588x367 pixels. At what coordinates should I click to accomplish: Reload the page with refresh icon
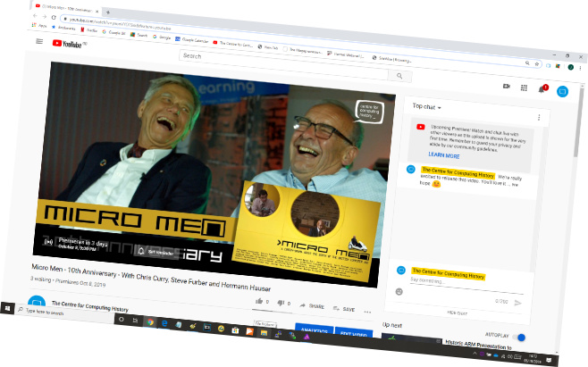pyautogui.click(x=54, y=17)
